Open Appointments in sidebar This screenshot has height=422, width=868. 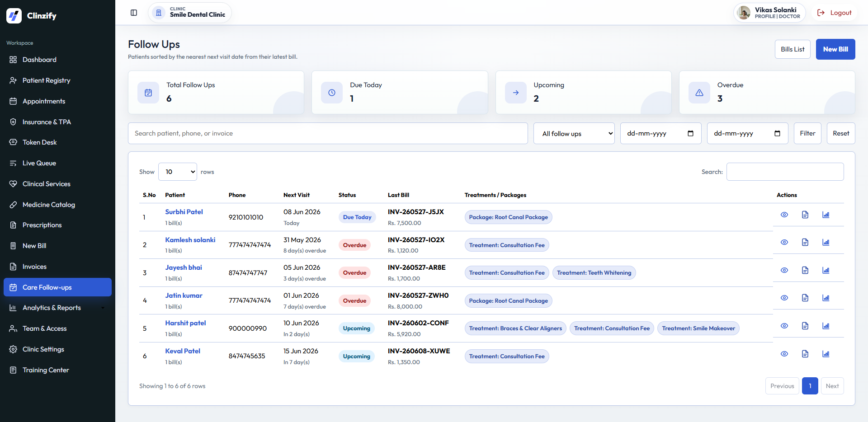point(57,101)
